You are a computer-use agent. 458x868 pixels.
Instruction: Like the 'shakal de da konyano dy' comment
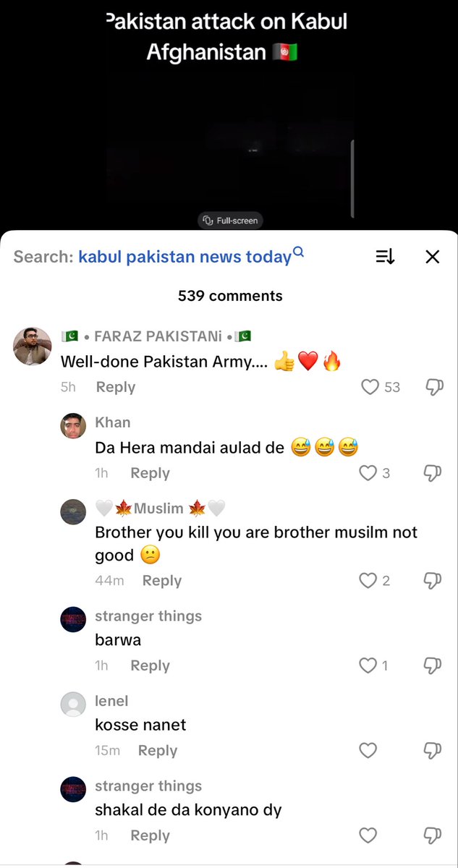(x=368, y=835)
